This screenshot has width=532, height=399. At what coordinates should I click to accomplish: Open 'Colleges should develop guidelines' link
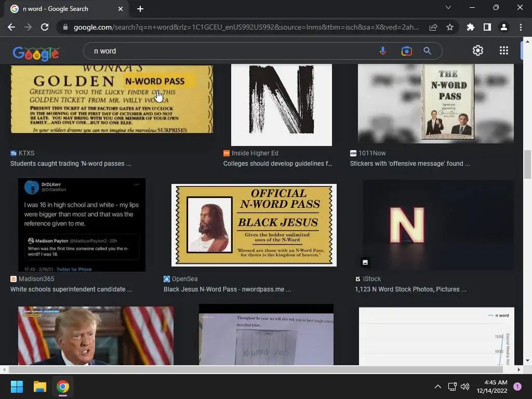[x=277, y=164]
